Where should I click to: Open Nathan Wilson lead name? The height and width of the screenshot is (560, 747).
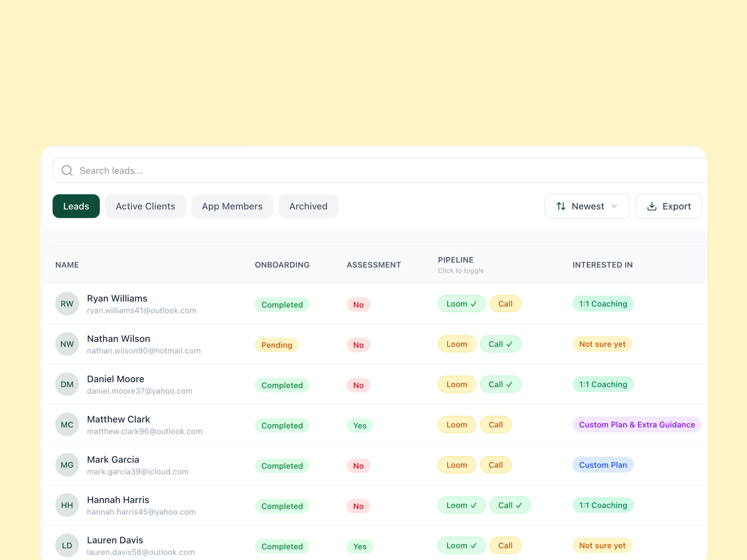click(x=119, y=339)
